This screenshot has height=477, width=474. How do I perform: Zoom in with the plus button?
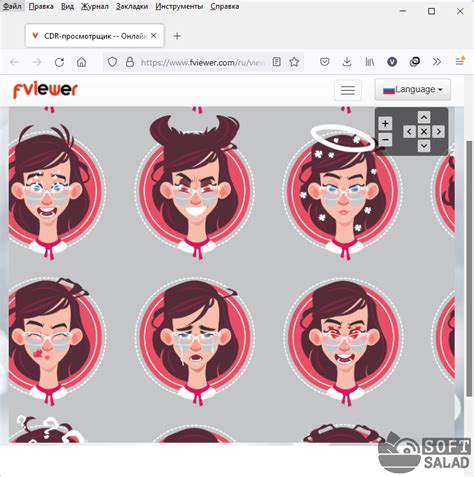click(385, 124)
